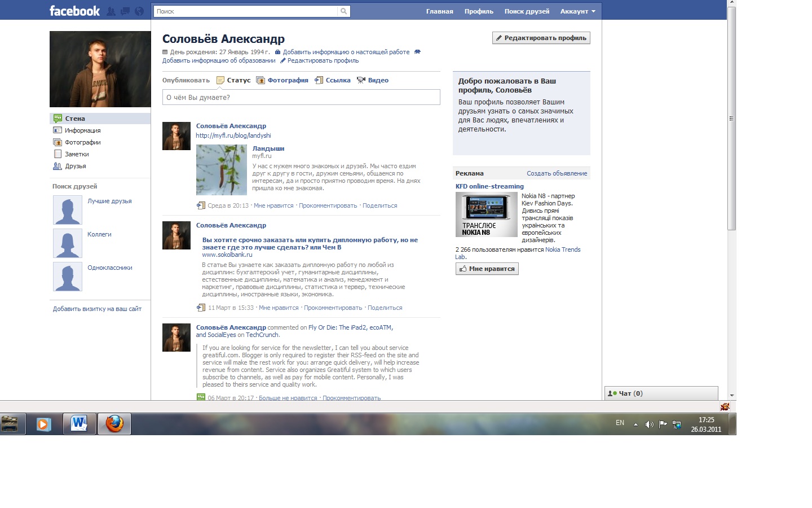
Task: Click the browser vertical scrollbar thumb
Action: [731, 119]
